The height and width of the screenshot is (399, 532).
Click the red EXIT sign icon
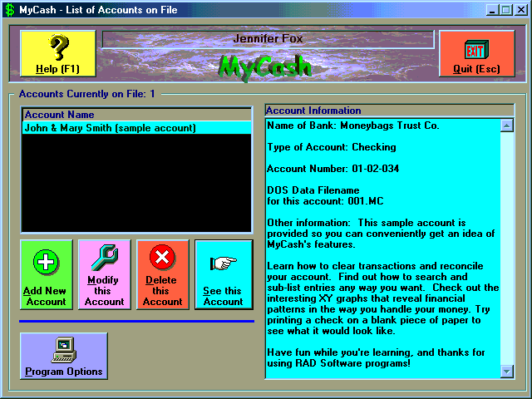point(476,50)
